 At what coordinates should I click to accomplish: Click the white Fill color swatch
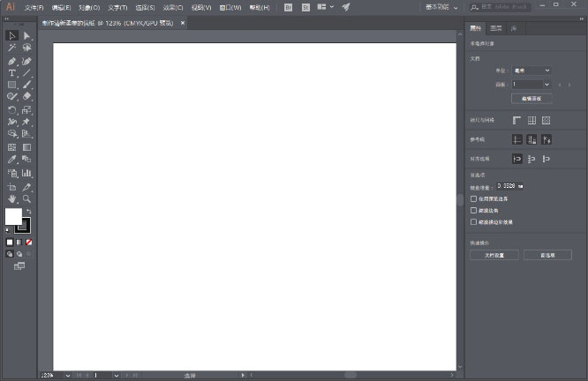pyautogui.click(x=13, y=216)
